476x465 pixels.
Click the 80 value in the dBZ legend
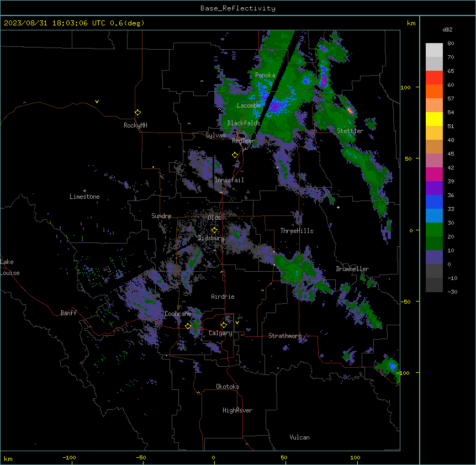coord(451,44)
